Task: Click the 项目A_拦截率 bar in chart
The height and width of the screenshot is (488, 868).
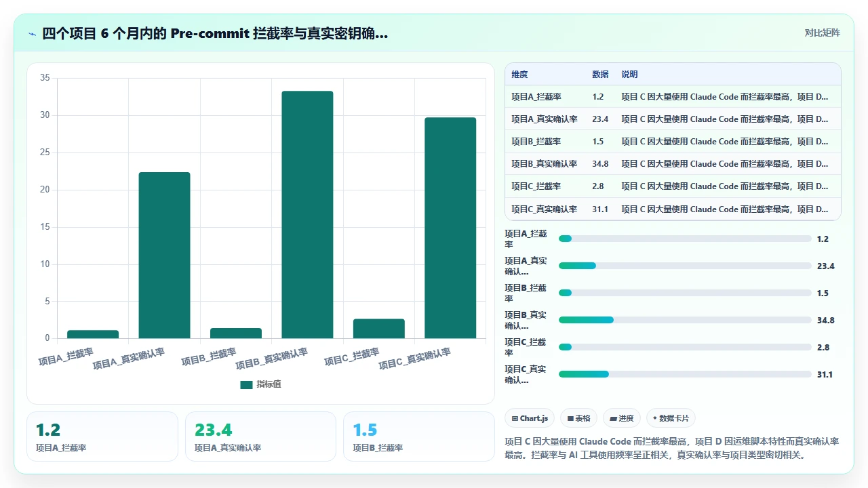Action: click(x=93, y=334)
